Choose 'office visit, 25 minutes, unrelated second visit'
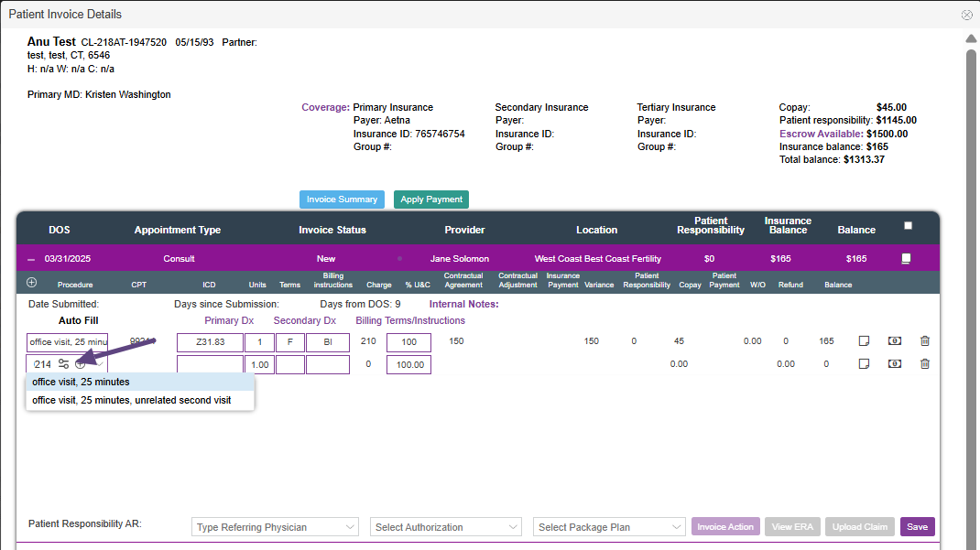This screenshot has height=550, width=980. click(x=131, y=400)
